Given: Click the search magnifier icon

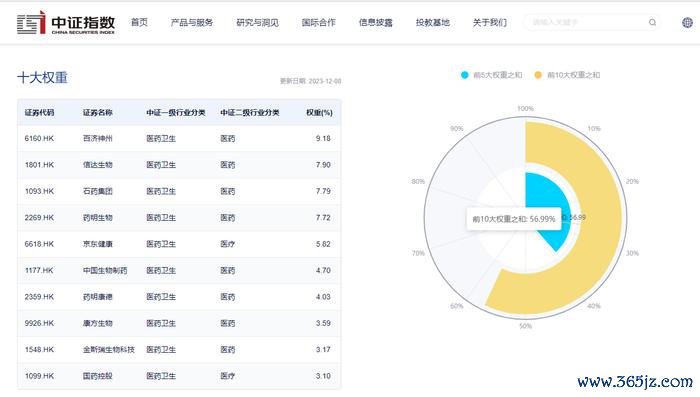Looking at the screenshot, I should (652, 22).
